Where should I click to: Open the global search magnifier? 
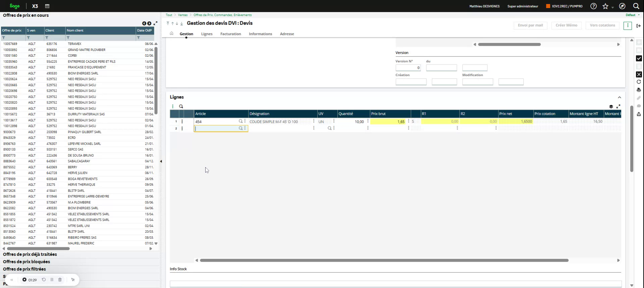[x=636, y=6]
